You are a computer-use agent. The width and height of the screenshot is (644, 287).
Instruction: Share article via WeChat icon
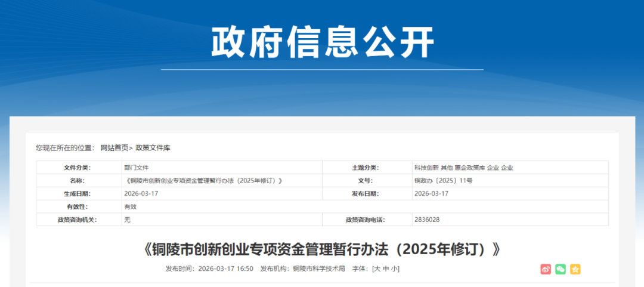click(561, 269)
